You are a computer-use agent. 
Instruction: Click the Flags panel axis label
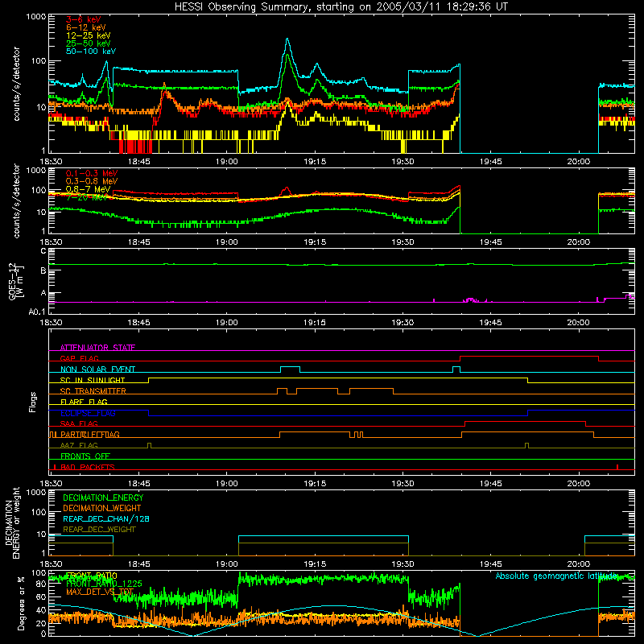pos(33,402)
